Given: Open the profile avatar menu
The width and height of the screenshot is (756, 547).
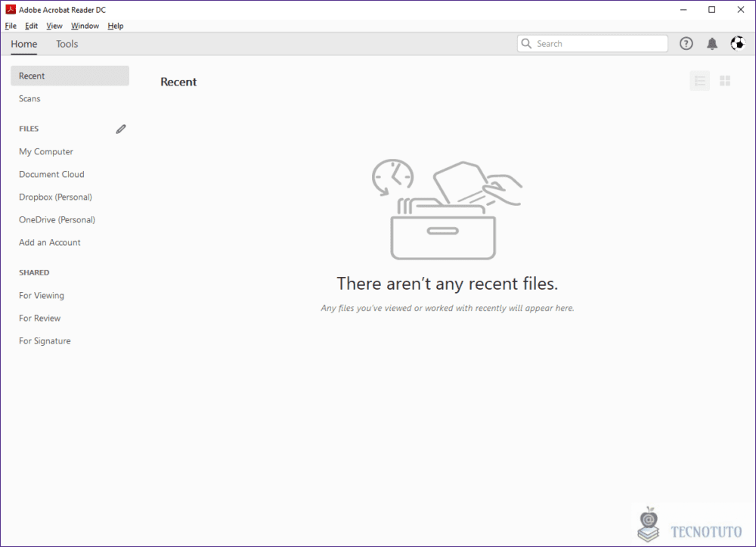Looking at the screenshot, I should click(x=738, y=44).
